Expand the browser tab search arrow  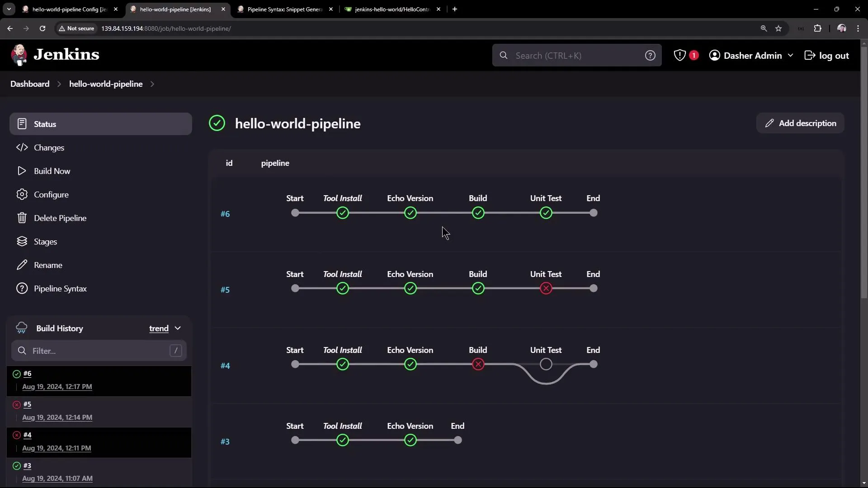(9, 9)
